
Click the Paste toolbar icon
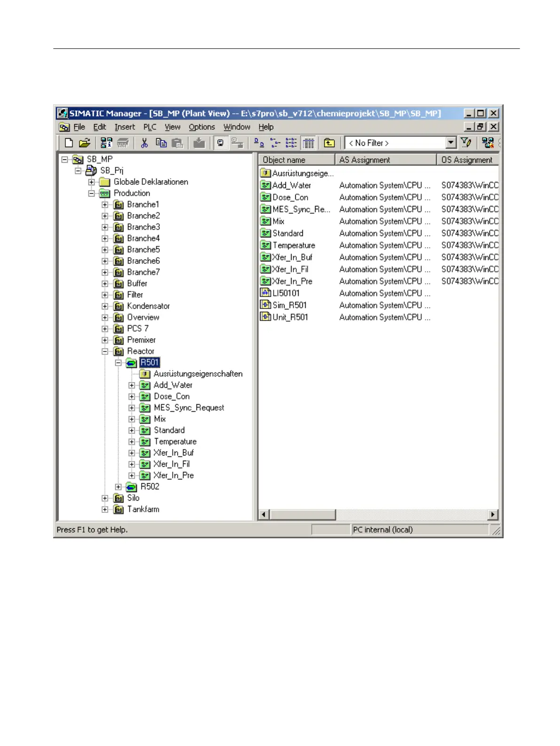pyautogui.click(x=177, y=143)
